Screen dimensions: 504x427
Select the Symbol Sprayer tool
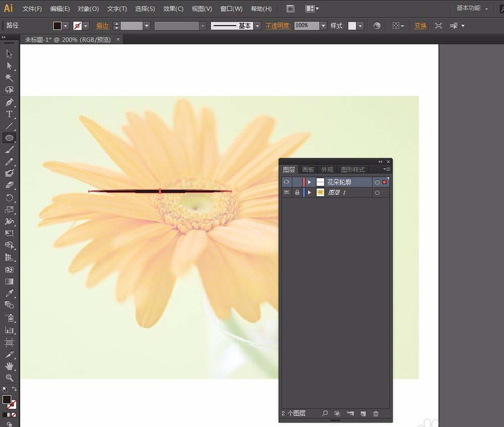point(9,318)
